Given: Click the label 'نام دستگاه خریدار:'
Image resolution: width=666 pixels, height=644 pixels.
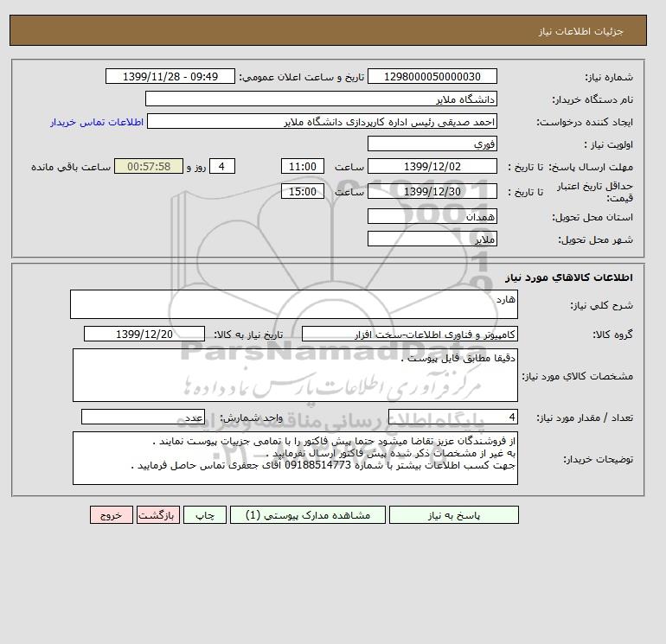Looking at the screenshot, I should pyautogui.click(x=592, y=99).
